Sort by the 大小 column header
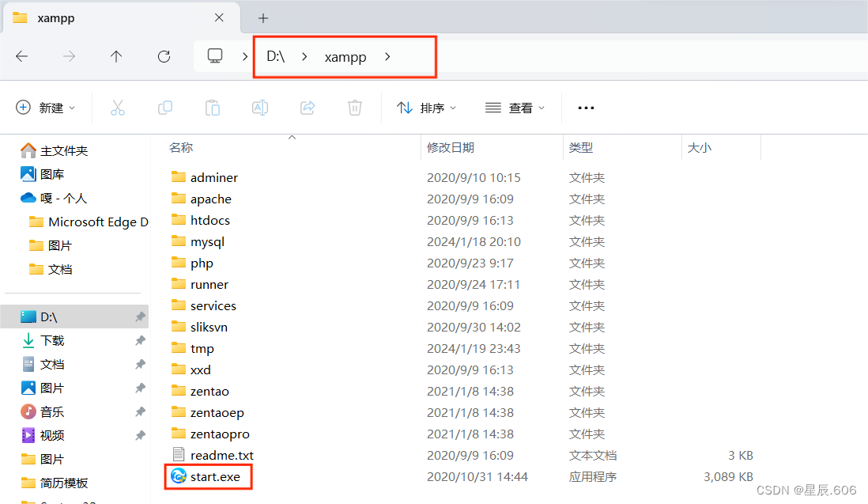 [699, 148]
